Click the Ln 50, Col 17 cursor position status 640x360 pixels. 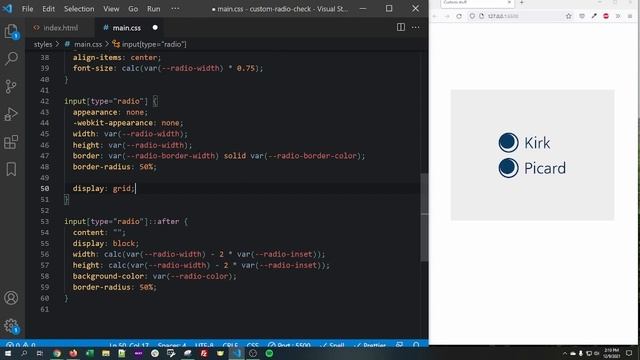point(129,345)
